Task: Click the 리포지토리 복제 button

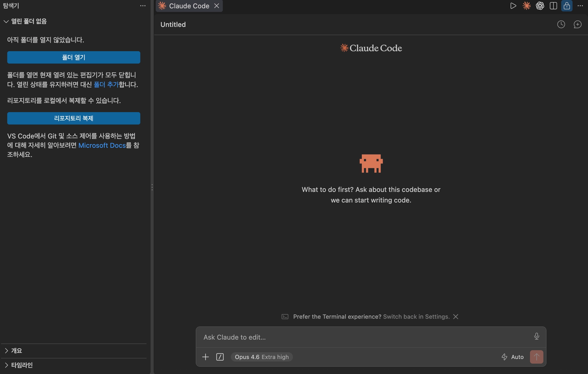Action: 73,118
